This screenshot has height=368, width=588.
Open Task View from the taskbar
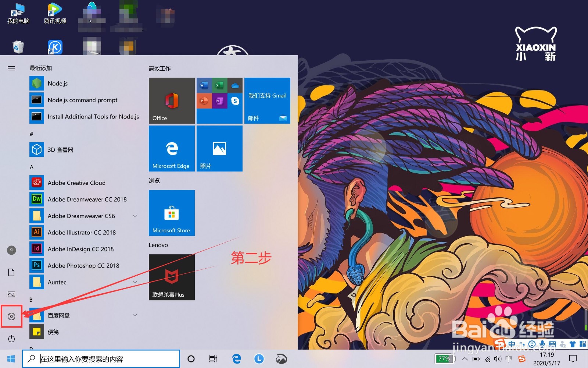(x=213, y=359)
